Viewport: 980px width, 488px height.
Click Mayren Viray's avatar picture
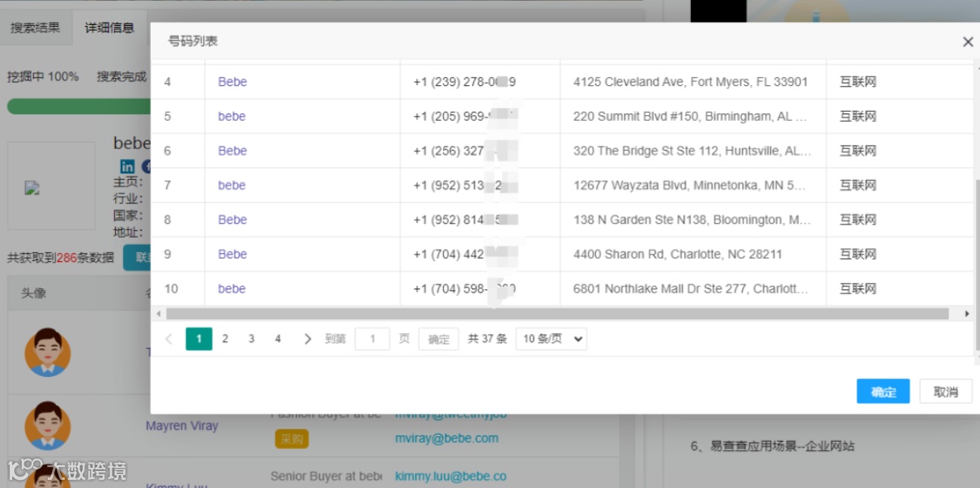(x=48, y=426)
